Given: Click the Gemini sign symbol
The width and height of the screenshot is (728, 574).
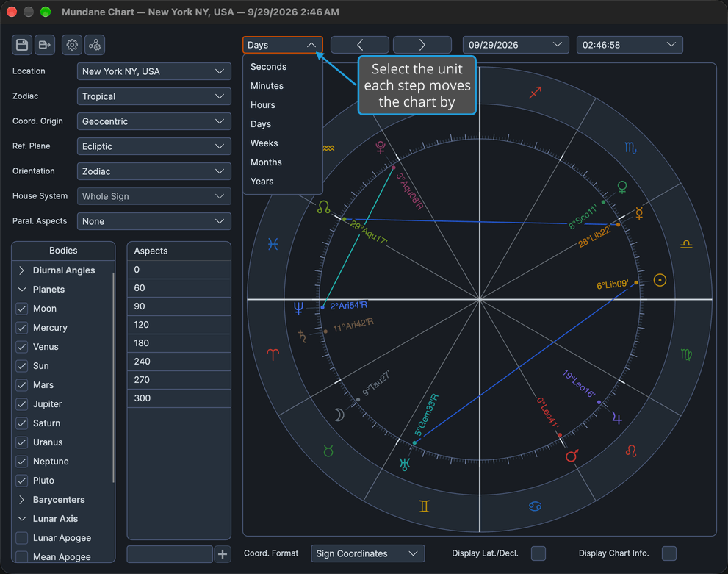Looking at the screenshot, I should pos(425,506).
